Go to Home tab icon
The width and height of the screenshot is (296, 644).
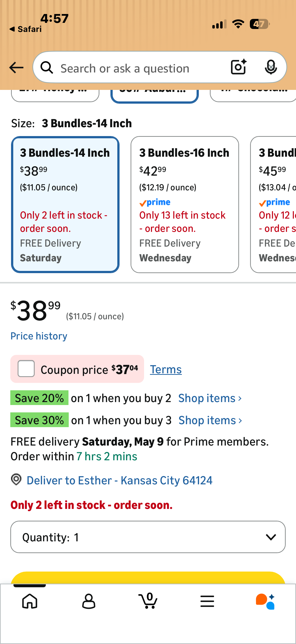30,601
